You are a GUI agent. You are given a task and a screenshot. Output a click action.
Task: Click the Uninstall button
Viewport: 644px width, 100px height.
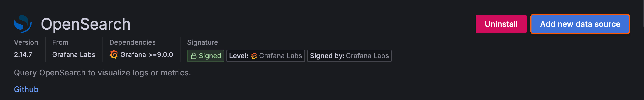501,24
